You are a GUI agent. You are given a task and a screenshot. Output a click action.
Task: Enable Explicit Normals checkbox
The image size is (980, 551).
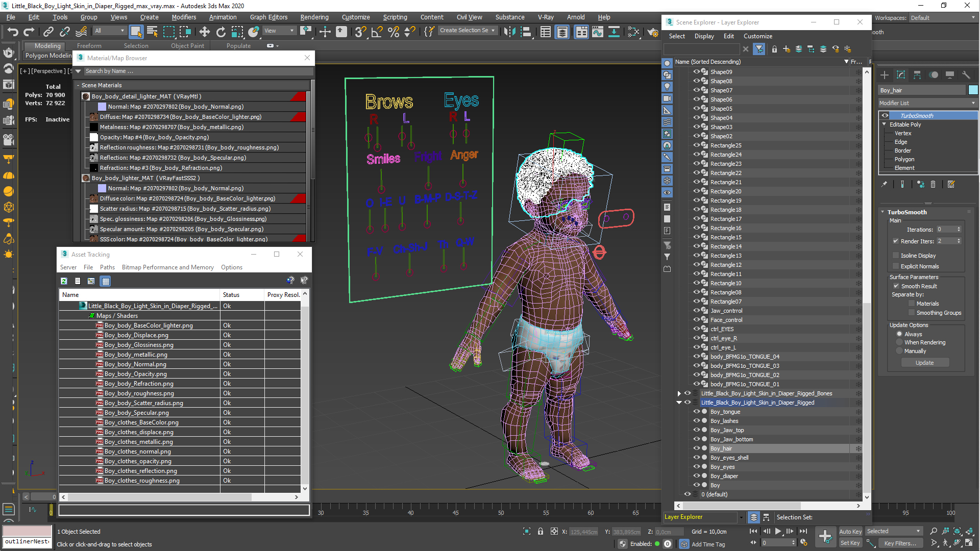(896, 266)
